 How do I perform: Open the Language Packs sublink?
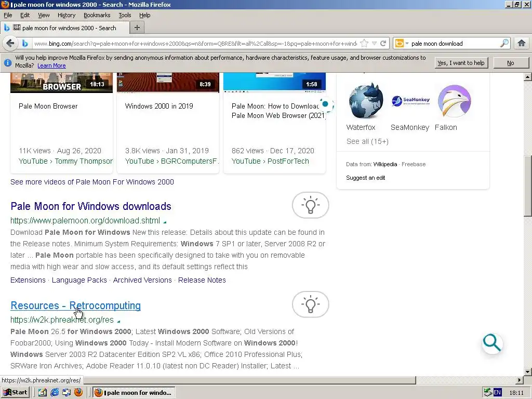(79, 280)
